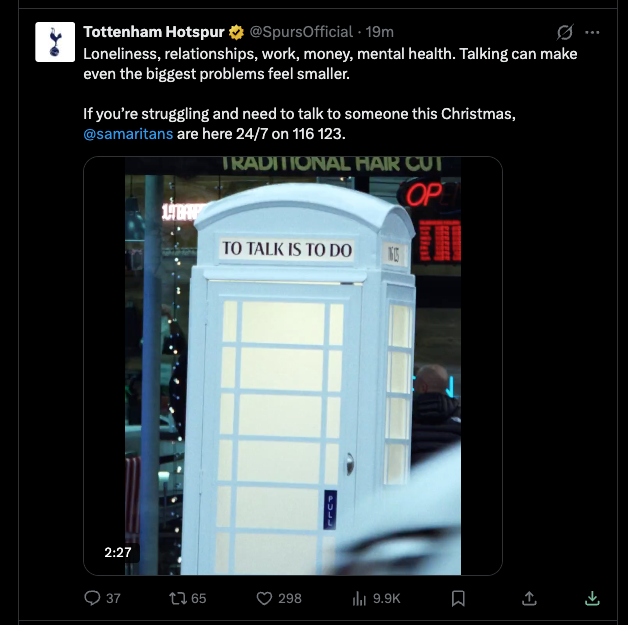This screenshot has width=628, height=625.
Task: Click the 2:27 video duration label
Action: tap(118, 553)
